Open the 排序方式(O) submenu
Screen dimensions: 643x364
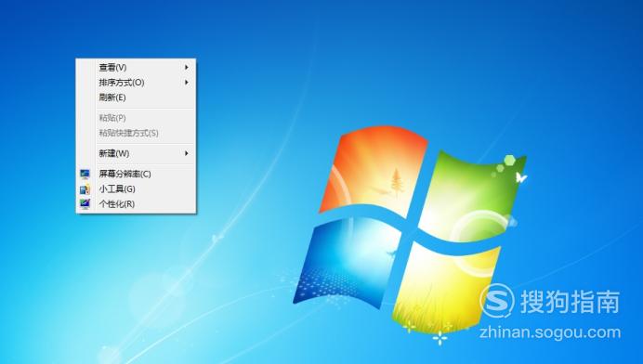136,83
